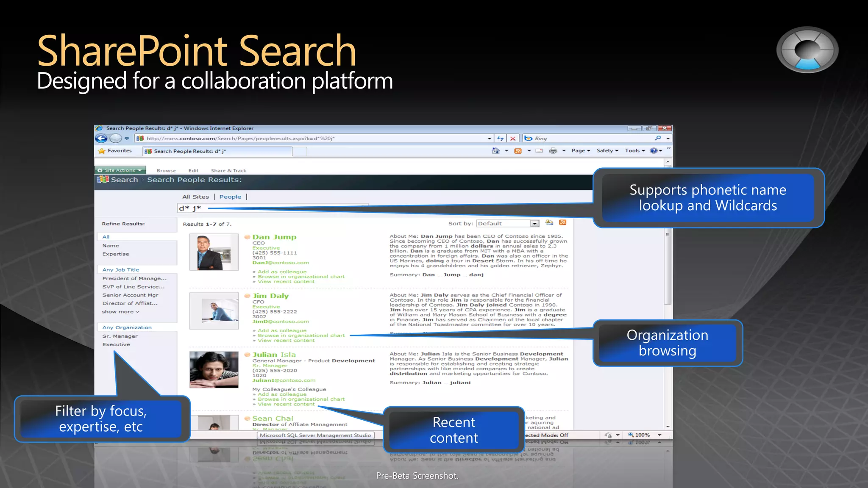The image size is (868, 488).
Task: Open the Favorites star button
Action: click(x=115, y=151)
